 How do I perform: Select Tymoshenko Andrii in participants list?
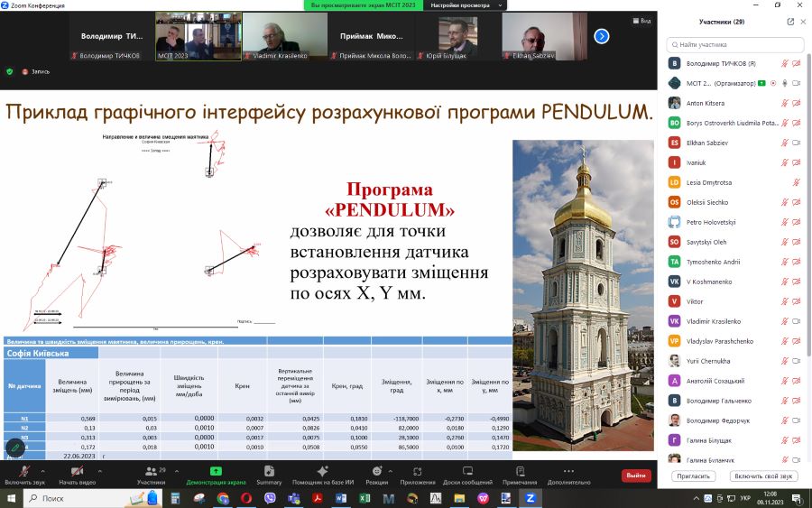(x=734, y=262)
